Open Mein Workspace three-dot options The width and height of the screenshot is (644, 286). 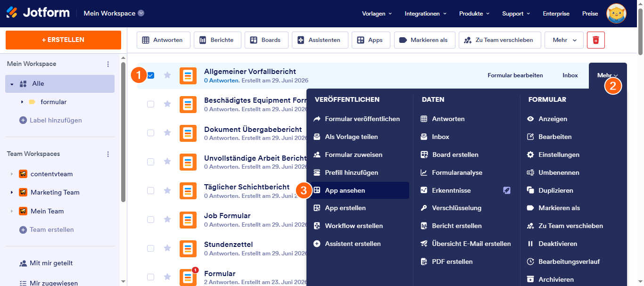coord(108,64)
